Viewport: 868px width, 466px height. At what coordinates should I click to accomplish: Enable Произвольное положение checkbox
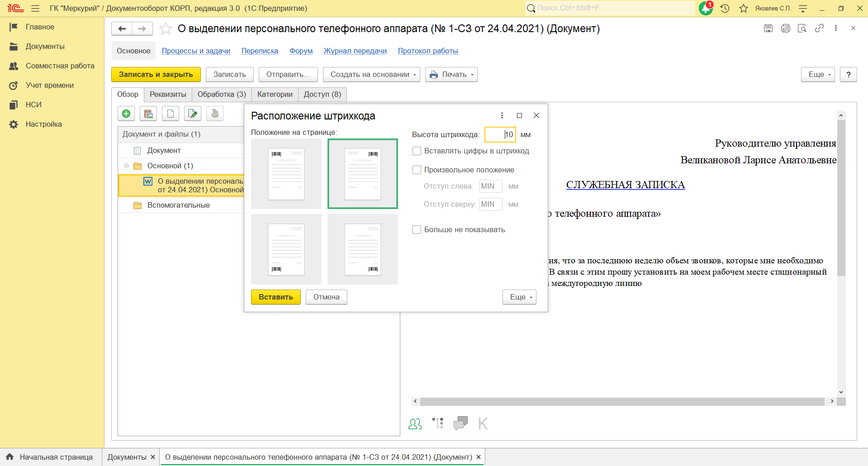click(417, 170)
